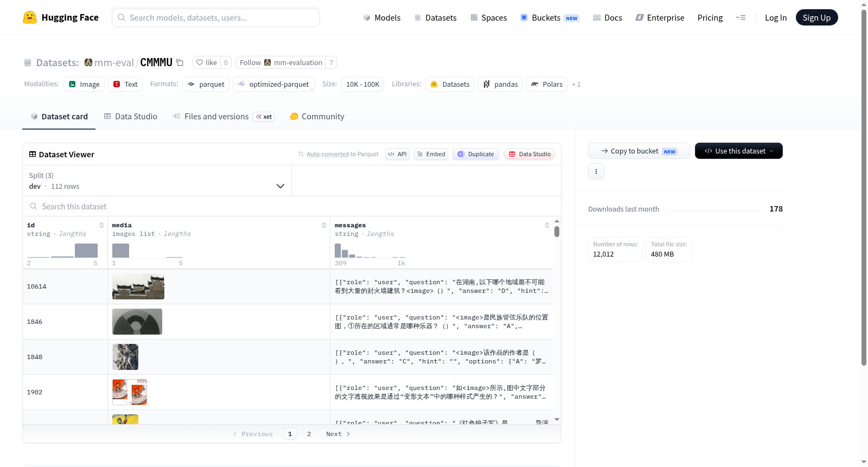Click the heart like icon
This screenshot has height=467, width=868.
point(200,62)
